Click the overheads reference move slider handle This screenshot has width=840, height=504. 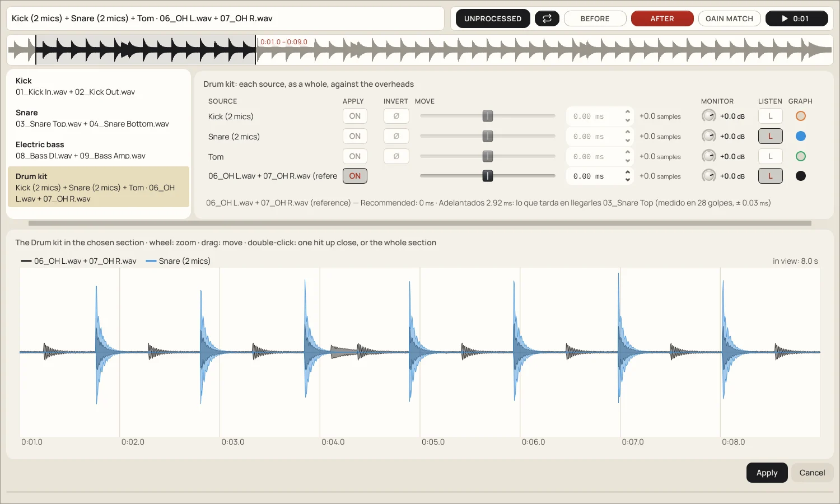[488, 176]
